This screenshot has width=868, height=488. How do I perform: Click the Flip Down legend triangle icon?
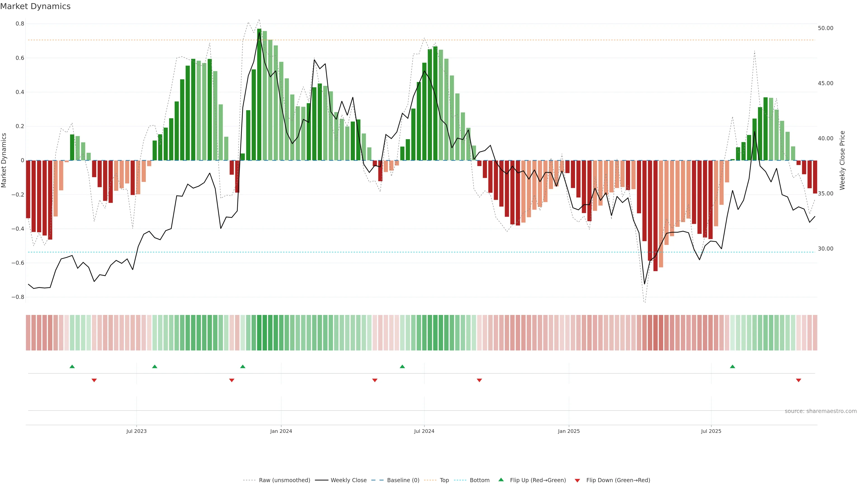[x=577, y=480]
